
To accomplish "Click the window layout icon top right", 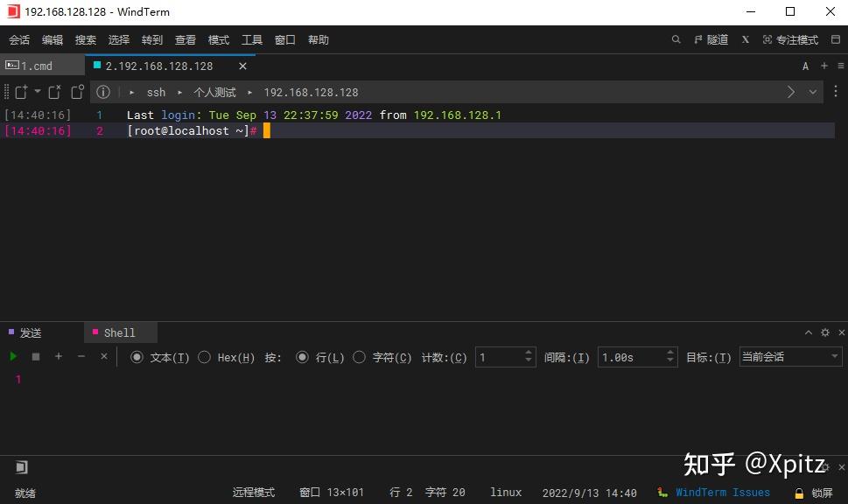I will [837, 39].
